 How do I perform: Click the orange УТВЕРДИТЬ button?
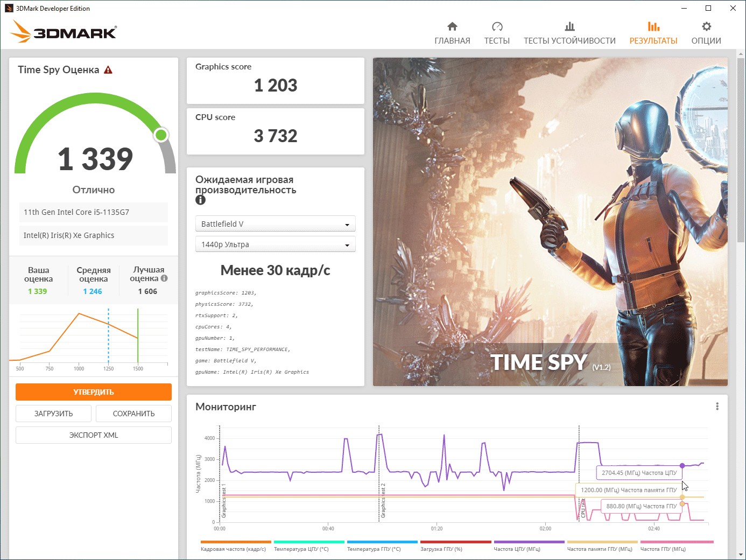[x=94, y=392]
